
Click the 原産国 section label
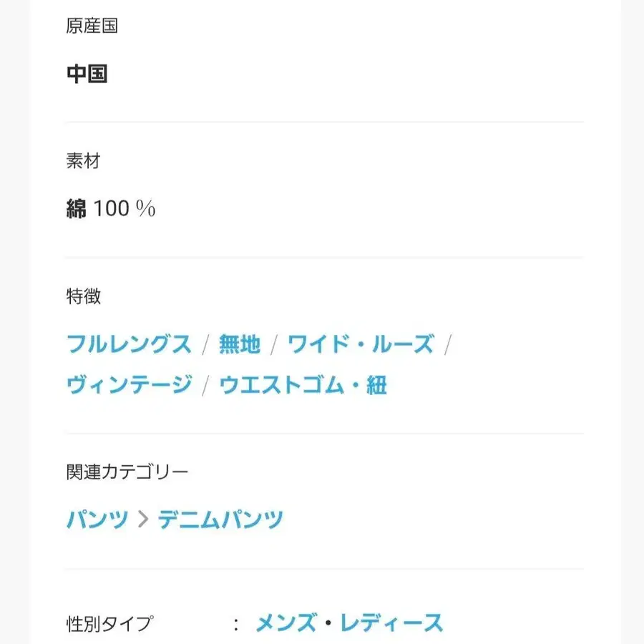[x=92, y=26]
